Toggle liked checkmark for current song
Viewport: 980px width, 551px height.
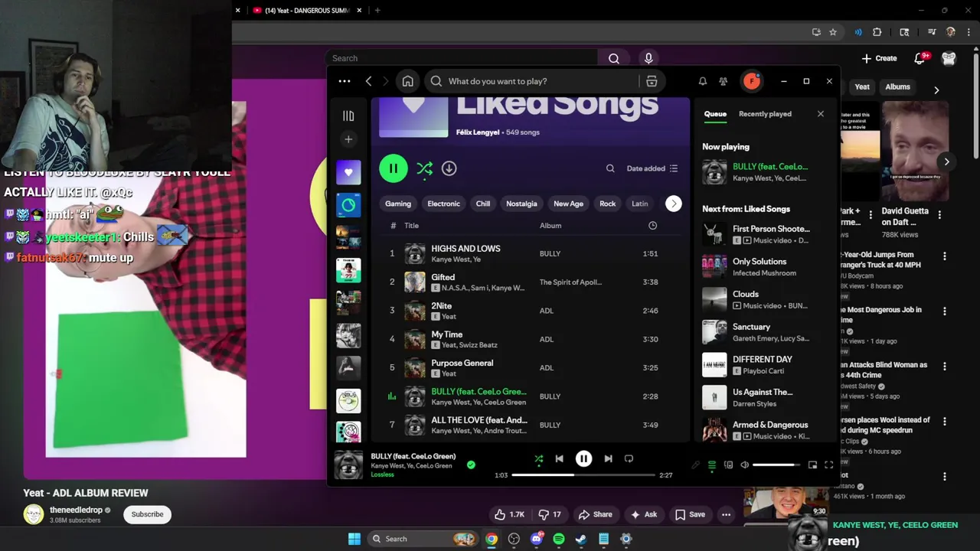coord(471,465)
